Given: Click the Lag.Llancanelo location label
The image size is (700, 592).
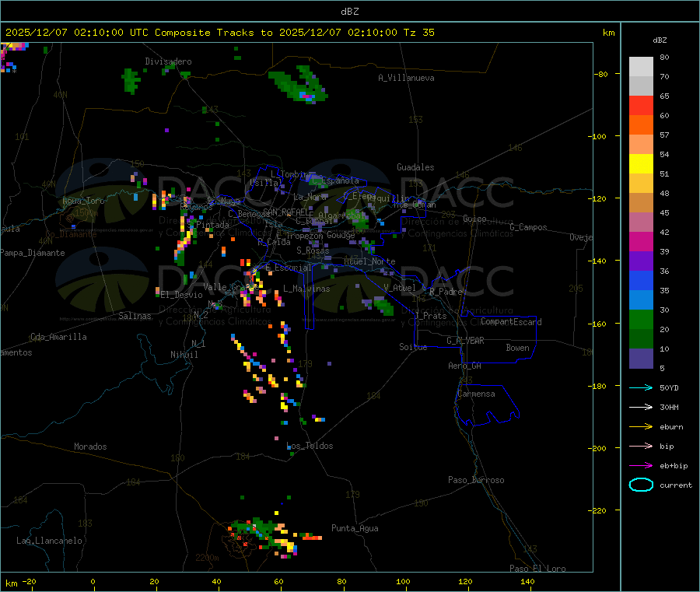Looking at the screenshot, I should (x=49, y=541).
